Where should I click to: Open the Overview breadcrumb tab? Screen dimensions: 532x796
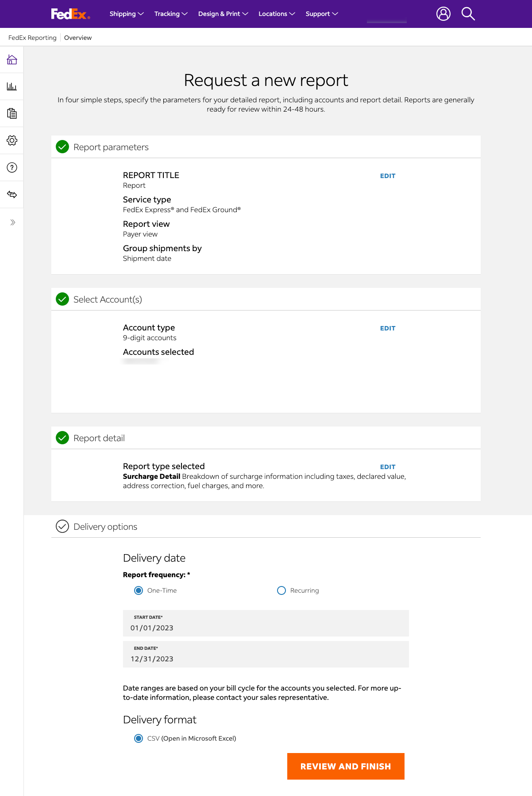pyautogui.click(x=78, y=38)
